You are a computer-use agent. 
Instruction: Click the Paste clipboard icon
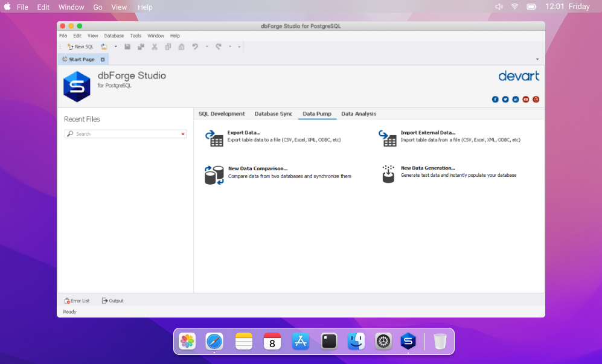coord(181,47)
